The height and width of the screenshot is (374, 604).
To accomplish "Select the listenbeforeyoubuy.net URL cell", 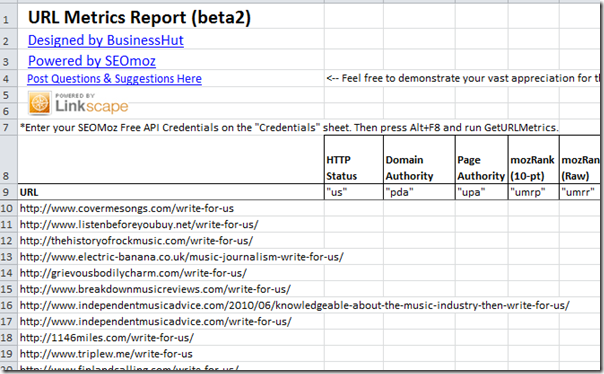I will [171, 225].
